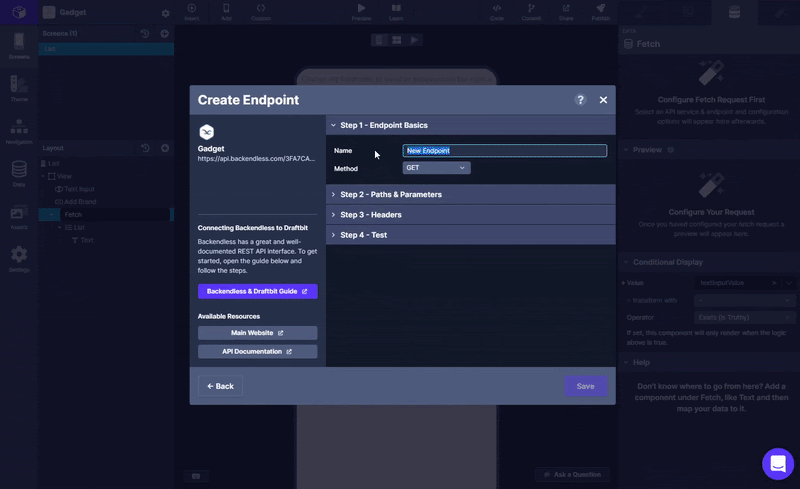Click the endpoint Name input field

point(504,151)
